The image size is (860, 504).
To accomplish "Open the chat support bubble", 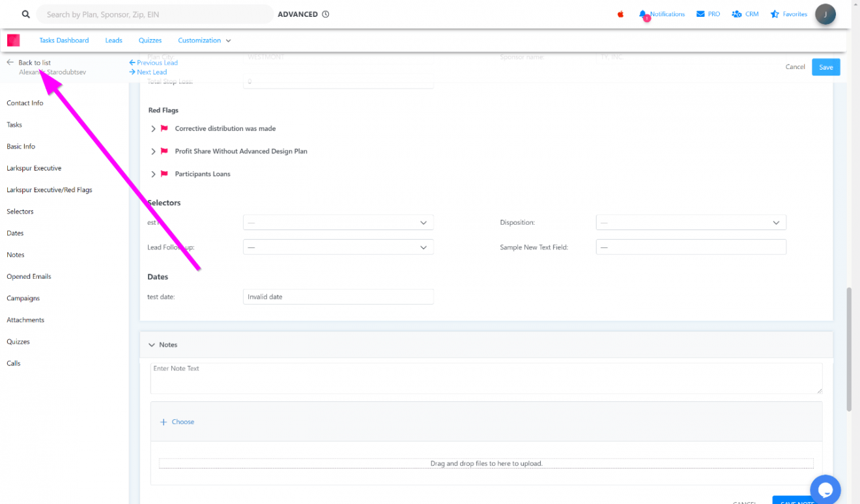I will click(x=825, y=489).
